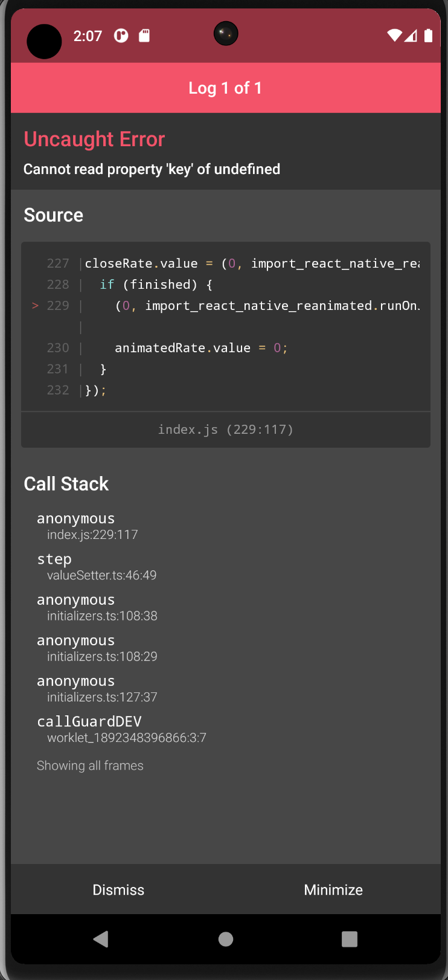Image resolution: width=448 pixels, height=980 pixels.
Task: Tap the battery indicator icon
Action: coord(429,36)
